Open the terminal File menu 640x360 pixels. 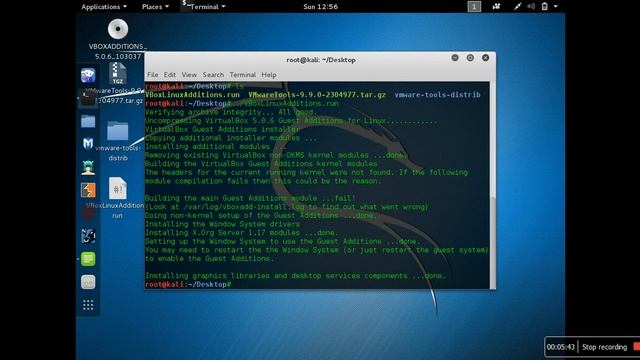click(153, 75)
